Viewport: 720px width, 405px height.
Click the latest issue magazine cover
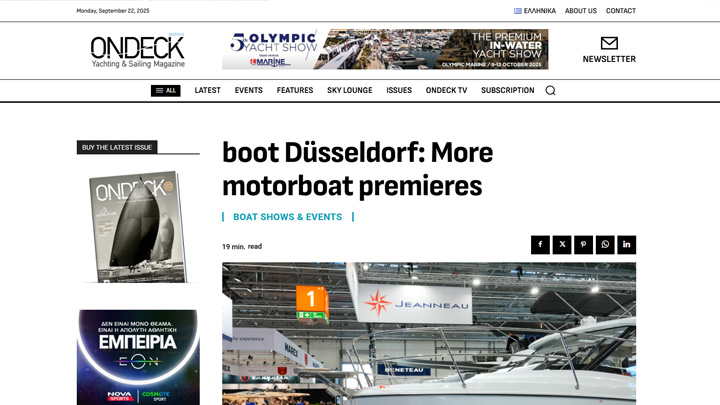138,227
